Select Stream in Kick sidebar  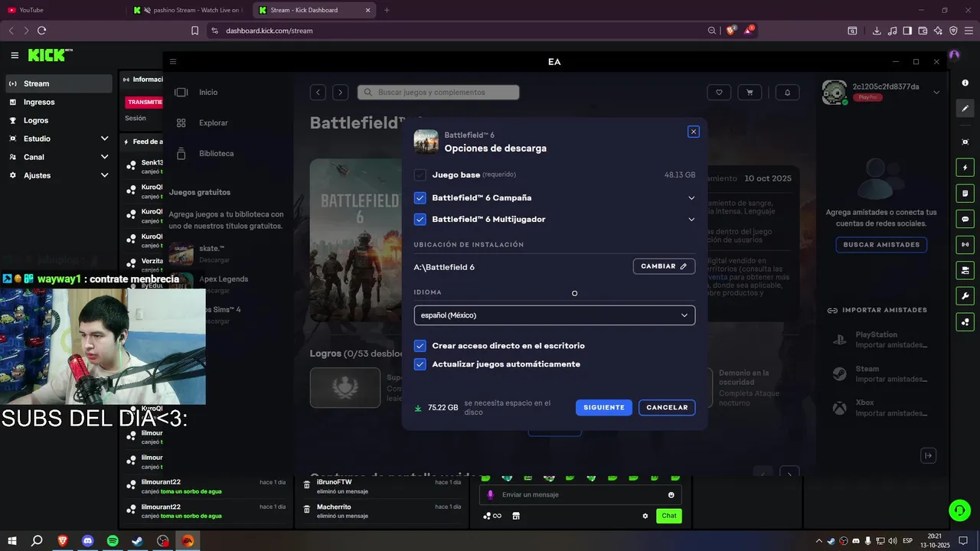(x=59, y=83)
